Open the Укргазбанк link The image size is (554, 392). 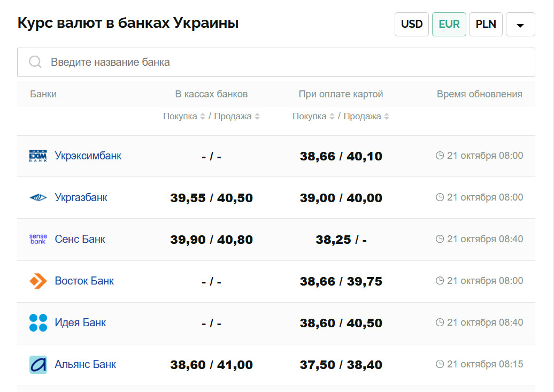[81, 197]
